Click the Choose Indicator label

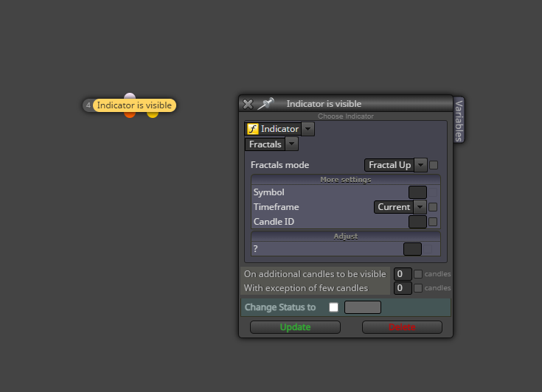click(x=346, y=116)
